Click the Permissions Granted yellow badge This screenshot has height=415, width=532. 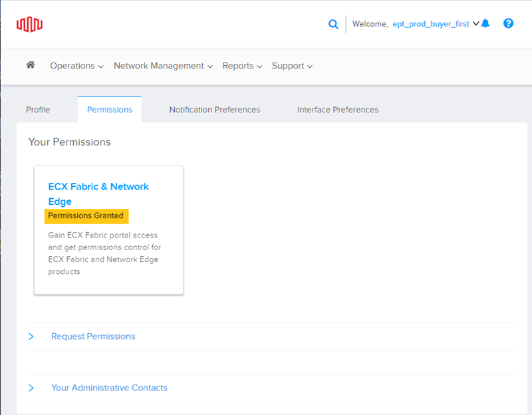86,216
